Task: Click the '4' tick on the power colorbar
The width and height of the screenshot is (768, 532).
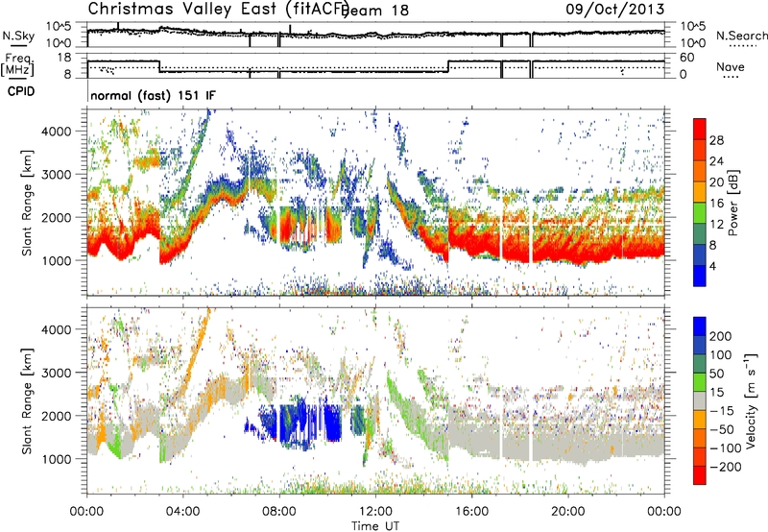Action: tap(713, 266)
